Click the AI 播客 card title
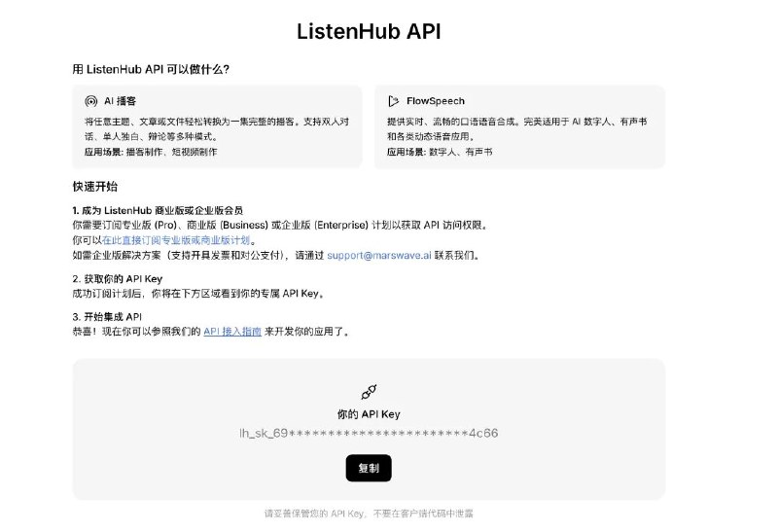Image resolution: width=778 pixels, height=532 pixels. point(120,101)
